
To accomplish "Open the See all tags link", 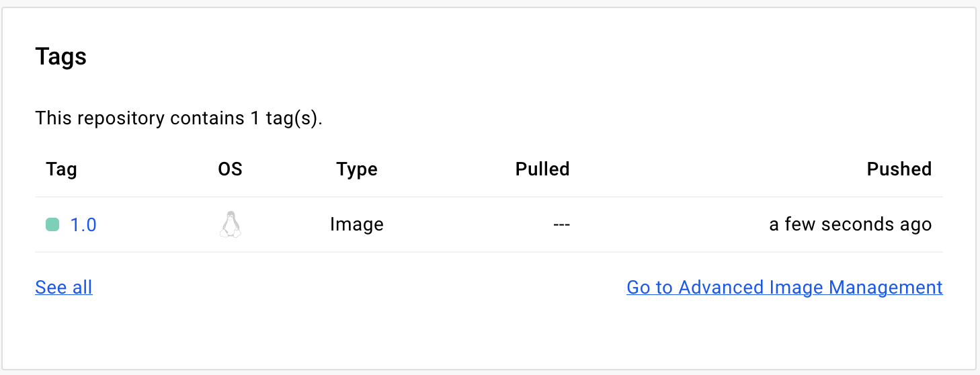I will pyautogui.click(x=63, y=288).
